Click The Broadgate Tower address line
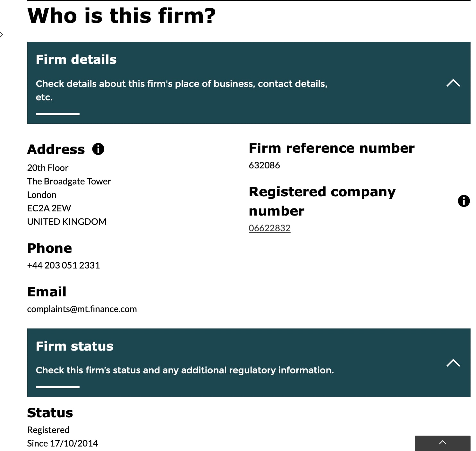 point(69,181)
